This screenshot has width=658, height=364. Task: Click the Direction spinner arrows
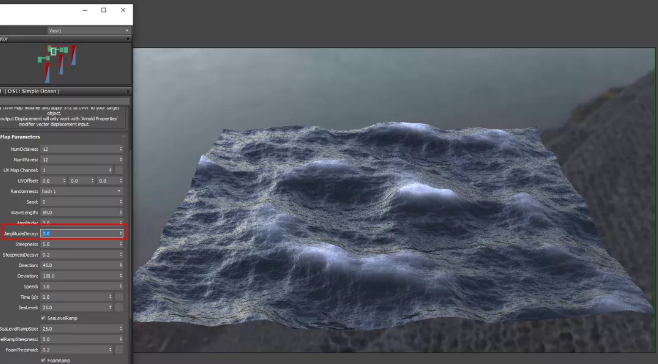pyautogui.click(x=121, y=265)
